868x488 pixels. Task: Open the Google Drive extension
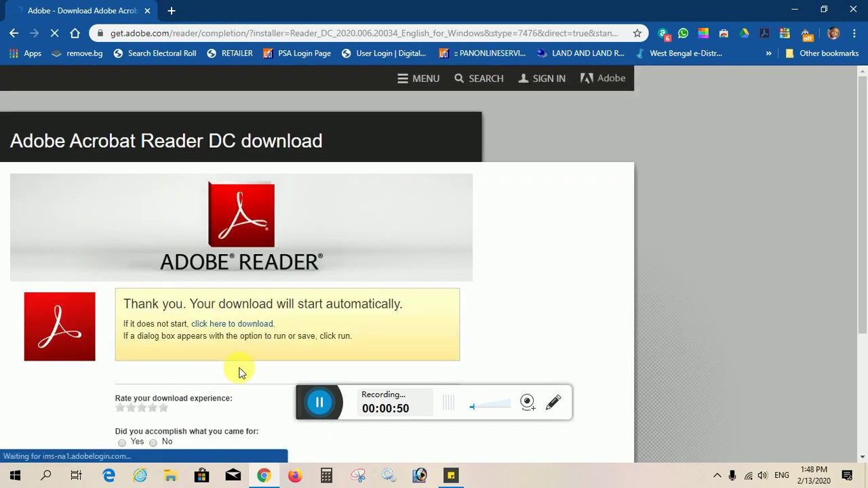click(744, 33)
